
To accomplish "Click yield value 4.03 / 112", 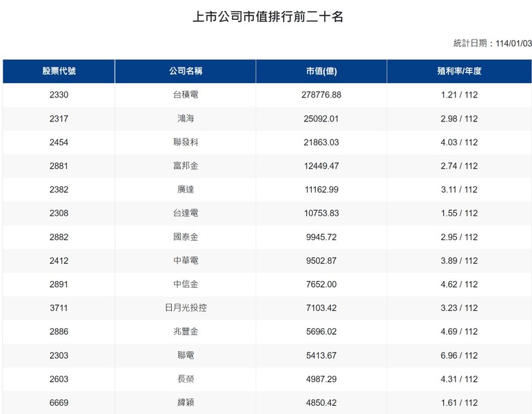I will [x=459, y=143].
